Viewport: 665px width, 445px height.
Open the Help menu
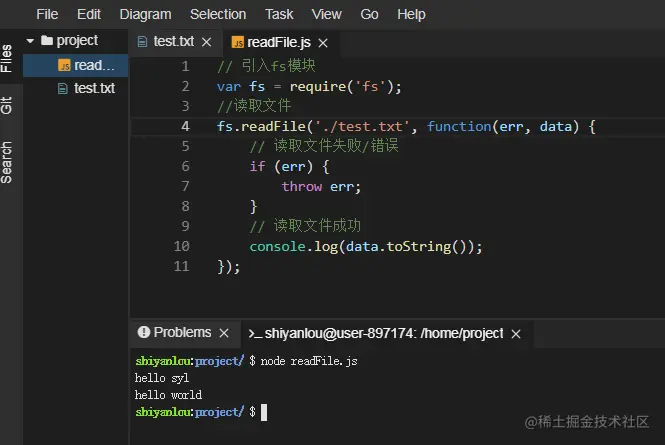(411, 14)
